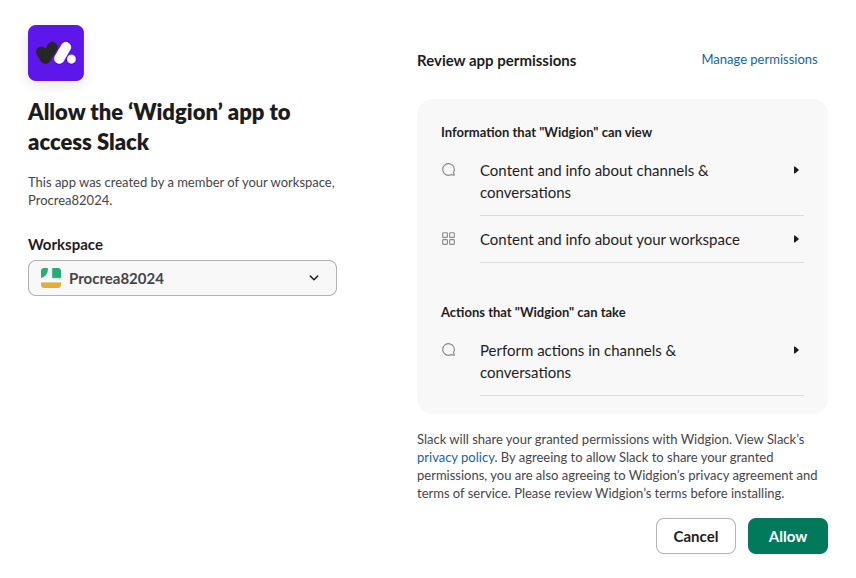856x578 pixels.
Task: Open the Manage permissions link
Action: tap(759, 60)
